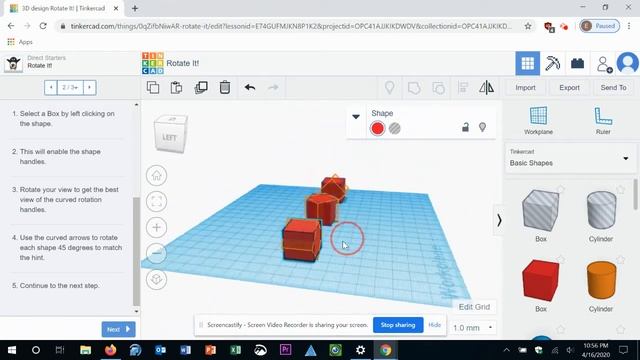
Task: Choose the Hole striped option
Action: click(x=395, y=129)
